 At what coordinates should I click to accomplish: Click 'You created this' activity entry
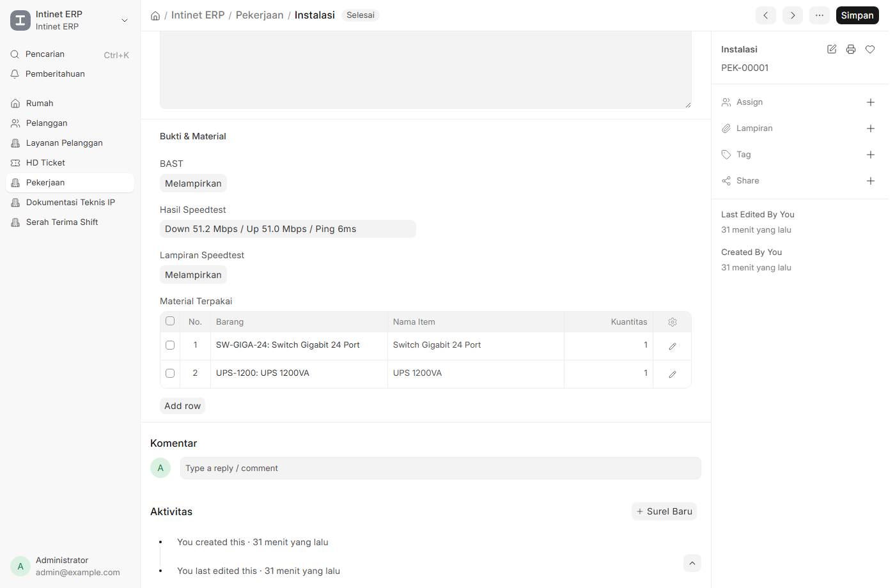coord(253,542)
